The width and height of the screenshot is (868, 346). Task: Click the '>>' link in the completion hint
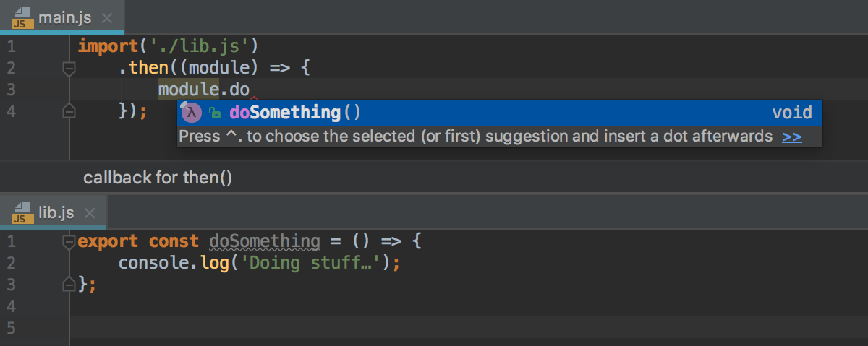coord(792,137)
